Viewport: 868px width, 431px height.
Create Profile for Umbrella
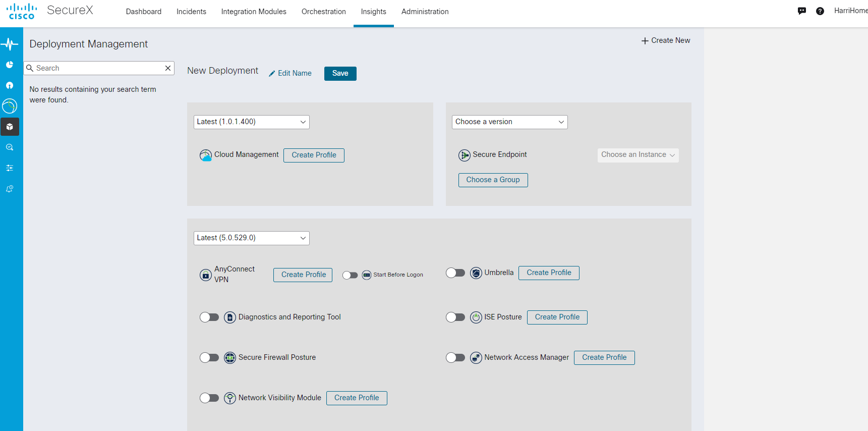549,273
